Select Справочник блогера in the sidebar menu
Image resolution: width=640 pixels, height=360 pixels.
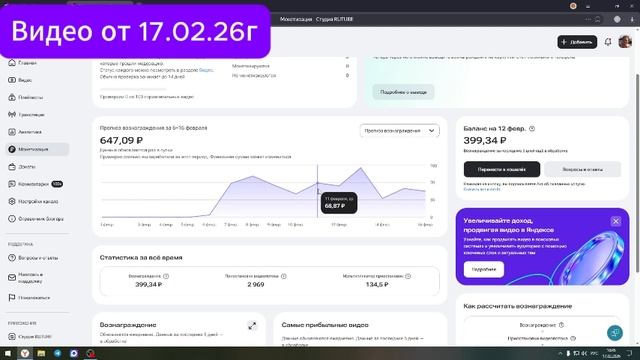41,219
